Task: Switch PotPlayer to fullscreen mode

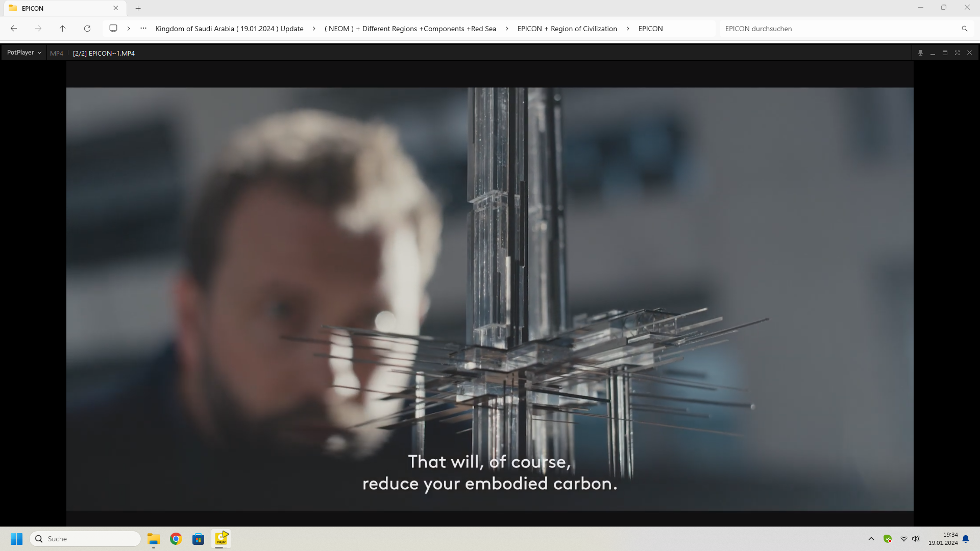Action: [957, 53]
